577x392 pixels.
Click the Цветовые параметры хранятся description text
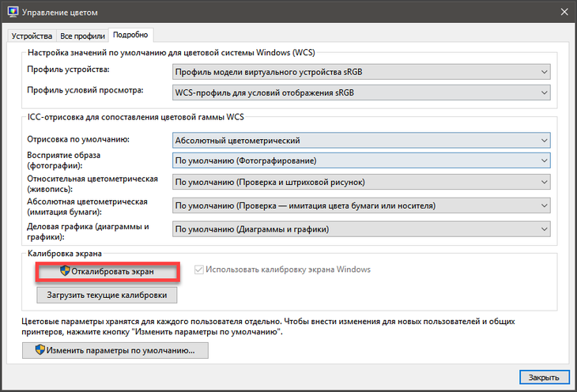268,326
